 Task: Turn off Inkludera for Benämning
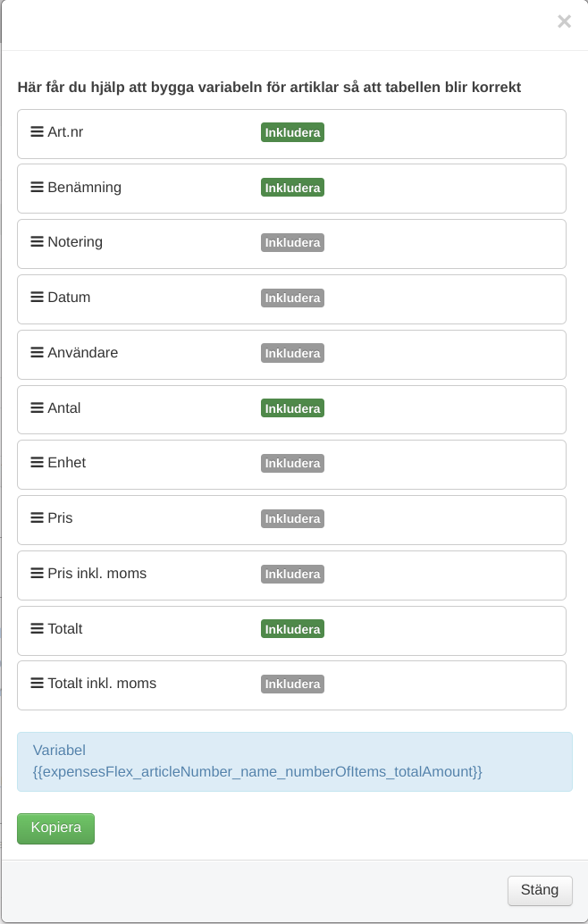(x=292, y=188)
